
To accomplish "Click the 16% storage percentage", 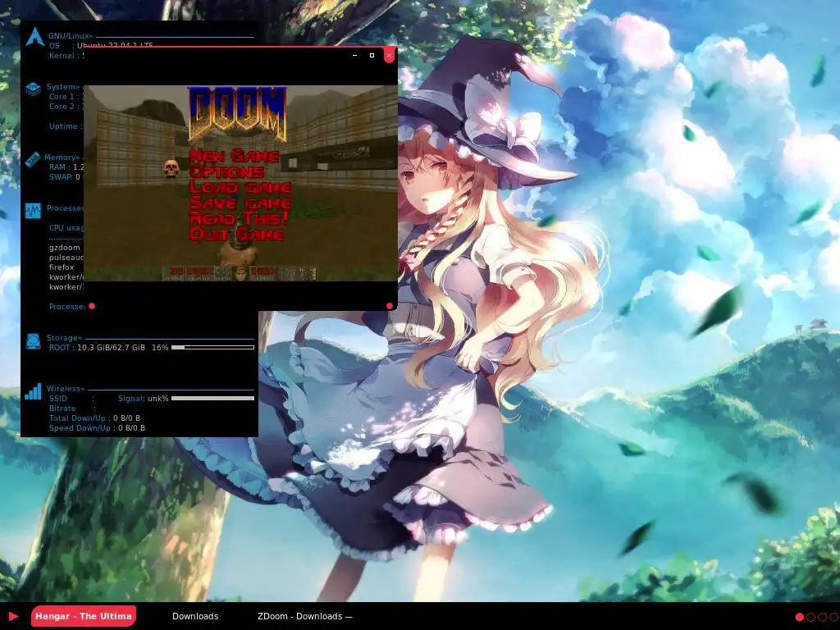I will pos(160,347).
